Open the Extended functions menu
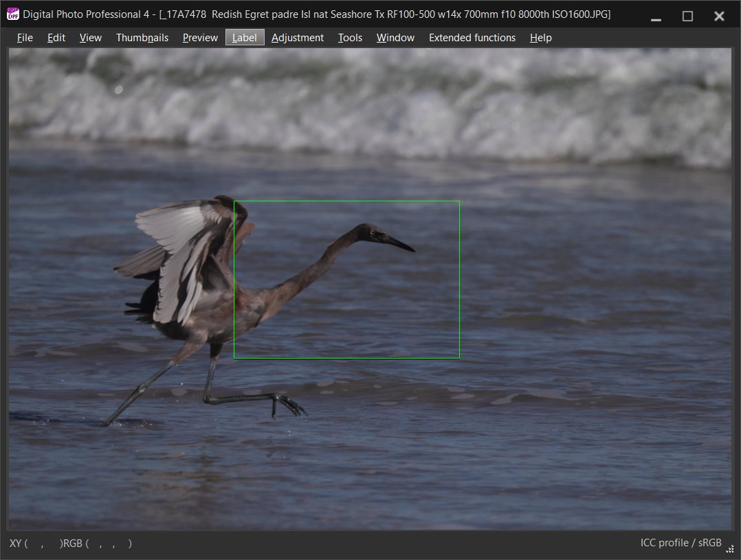The image size is (741, 560). [472, 38]
